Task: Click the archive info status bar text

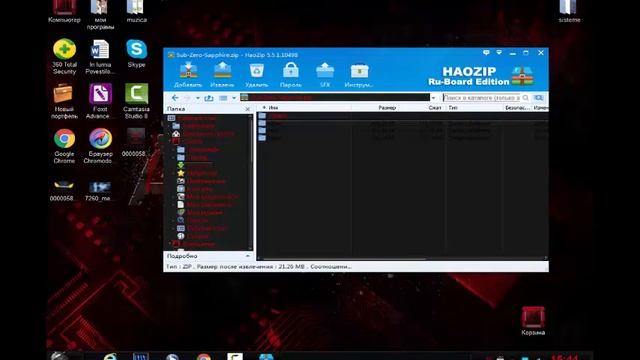Action: (x=259, y=267)
